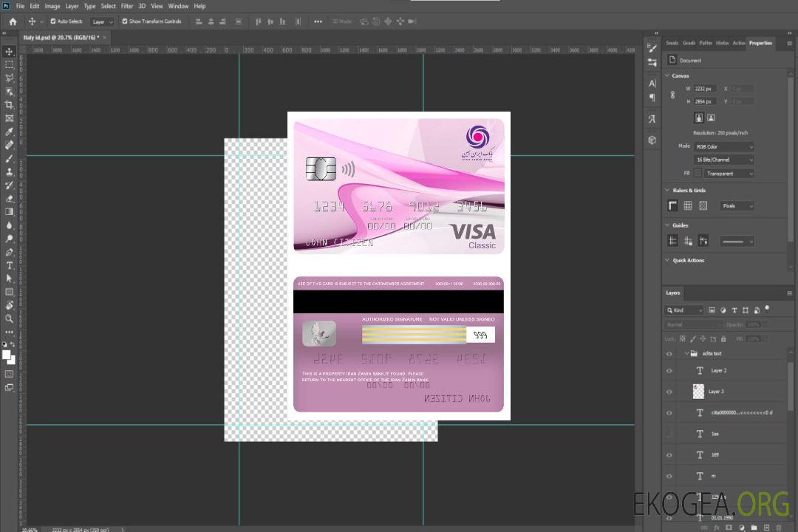The image size is (798, 532).
Task: Open the layer Kind filter dropdown
Action: click(x=684, y=310)
